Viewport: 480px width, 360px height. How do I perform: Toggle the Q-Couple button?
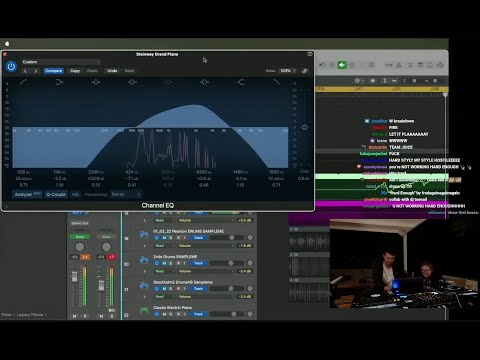(x=56, y=194)
